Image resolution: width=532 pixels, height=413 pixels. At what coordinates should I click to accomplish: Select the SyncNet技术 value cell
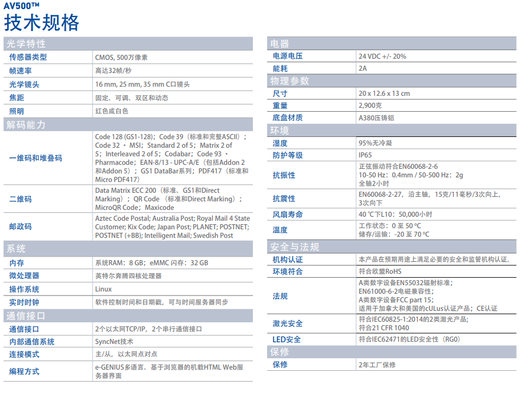110,342
